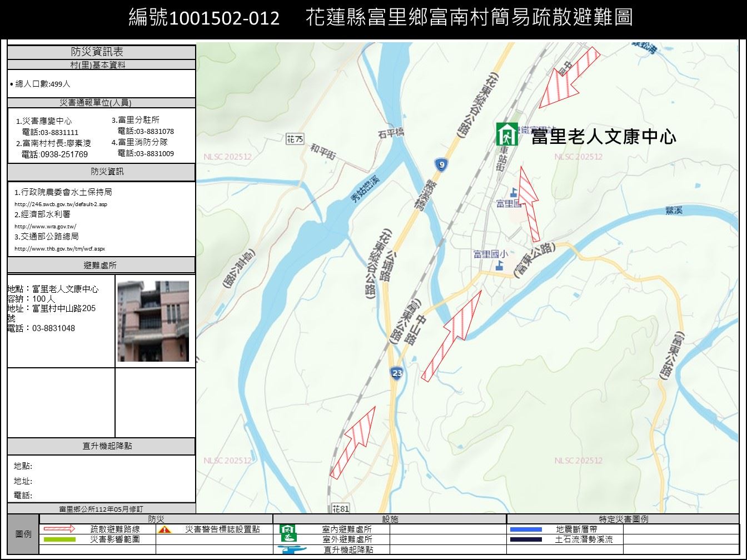Select the green indoor shelter icon near 富里老人文康中心

pos(506,133)
